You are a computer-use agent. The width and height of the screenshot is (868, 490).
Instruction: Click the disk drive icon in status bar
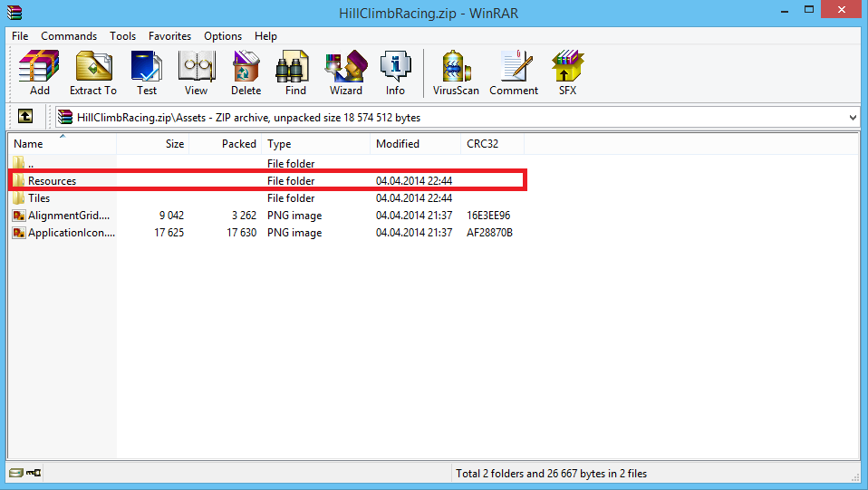(x=16, y=472)
